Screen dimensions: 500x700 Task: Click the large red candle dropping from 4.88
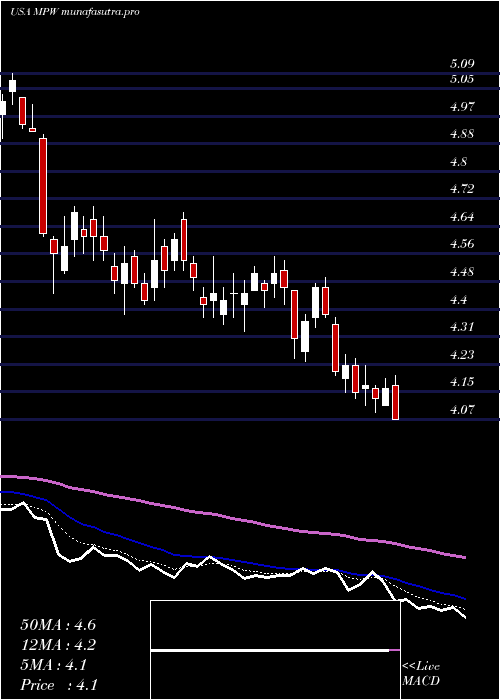pos(43,186)
